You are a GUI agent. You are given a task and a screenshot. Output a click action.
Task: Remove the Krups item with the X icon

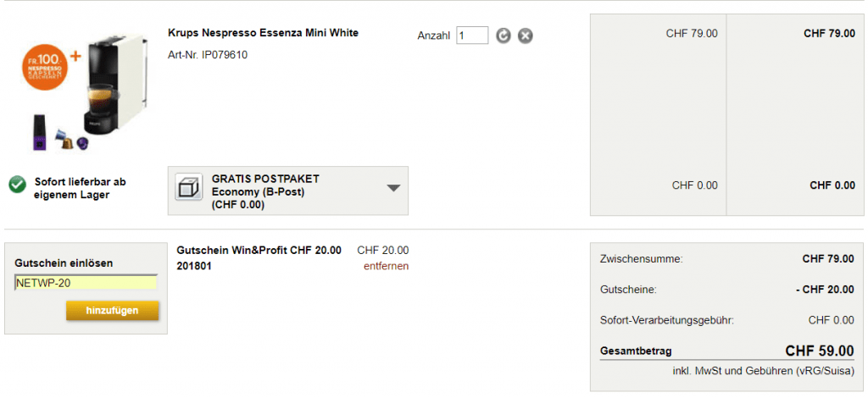tap(526, 36)
